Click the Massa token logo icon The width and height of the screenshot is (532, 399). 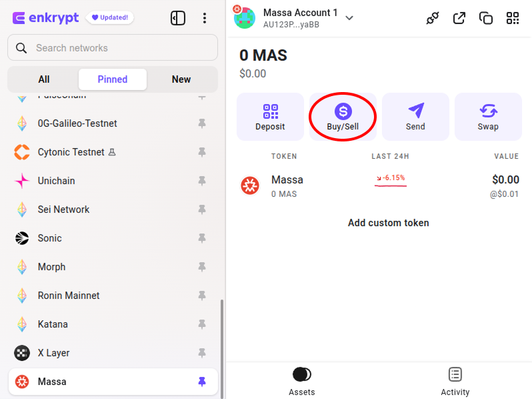(250, 185)
